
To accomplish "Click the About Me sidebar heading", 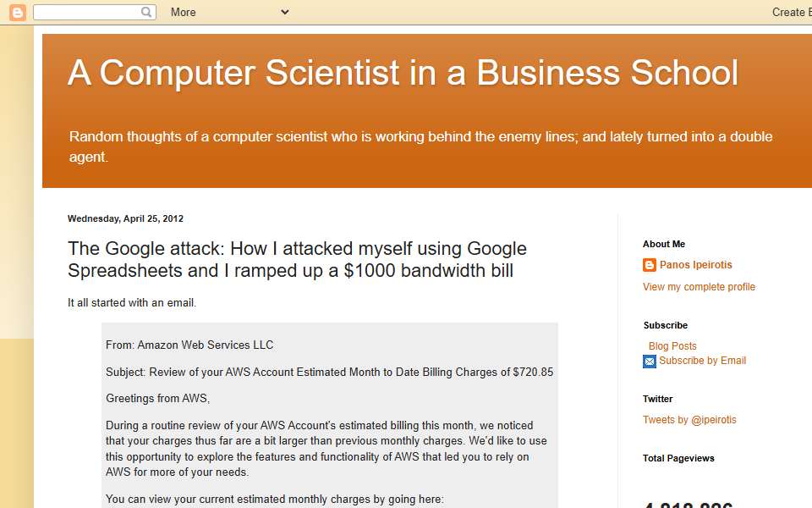I will click(x=664, y=244).
